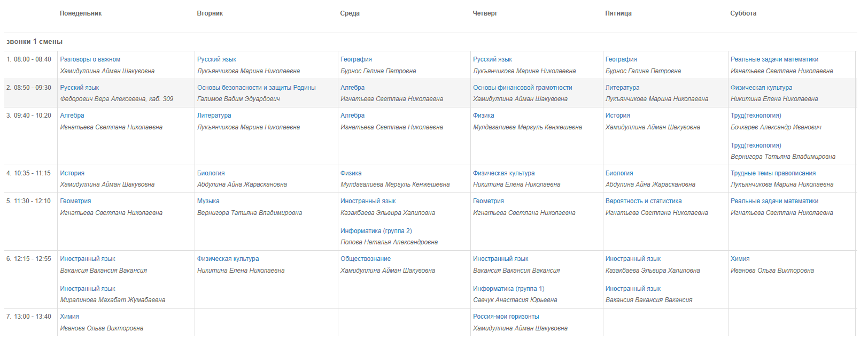Open Основы безопасности и защиты Родины link
Viewport: 868px width, 339px height.
256,88
